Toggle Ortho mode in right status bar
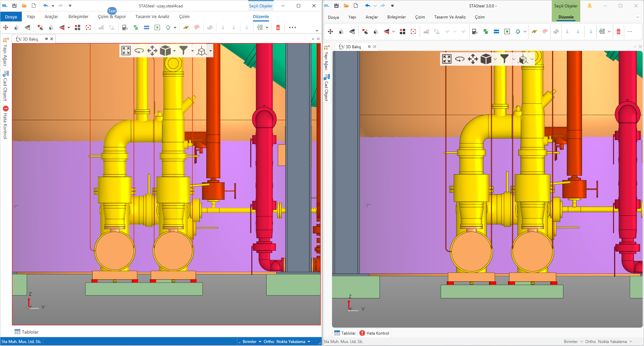 [590, 342]
